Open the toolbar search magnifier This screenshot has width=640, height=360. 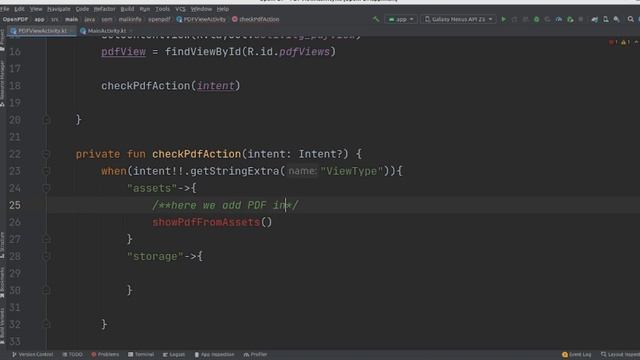(x=631, y=19)
